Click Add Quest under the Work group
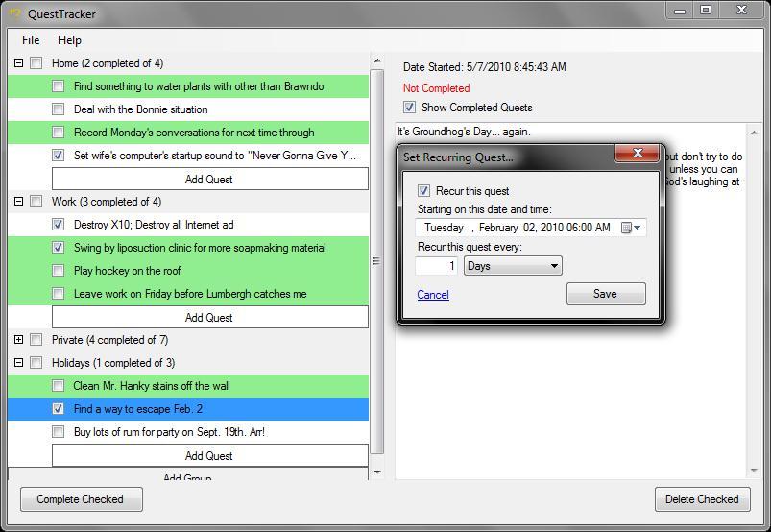The image size is (771, 532). (x=210, y=317)
